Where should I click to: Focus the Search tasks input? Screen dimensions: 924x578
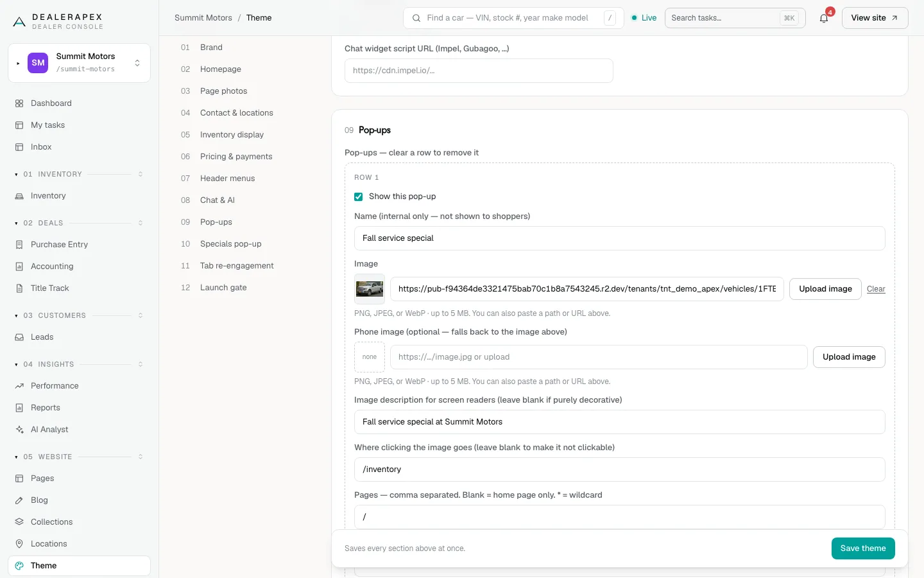tap(735, 18)
